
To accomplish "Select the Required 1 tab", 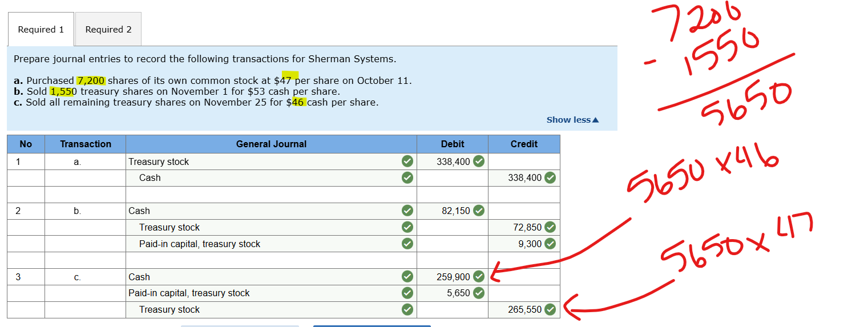I will [41, 30].
